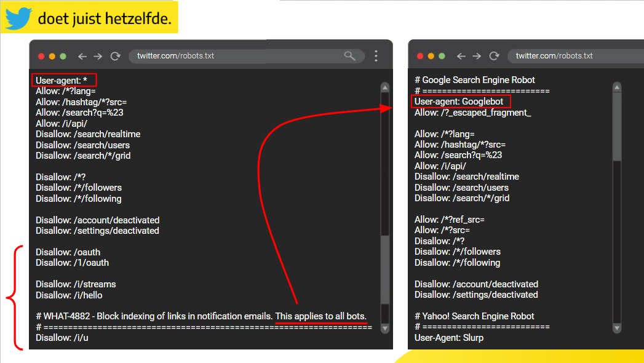Viewport: 644px width, 363px height.
Task: Click 'Disallow: /*?' in left window
Action: pos(61,177)
